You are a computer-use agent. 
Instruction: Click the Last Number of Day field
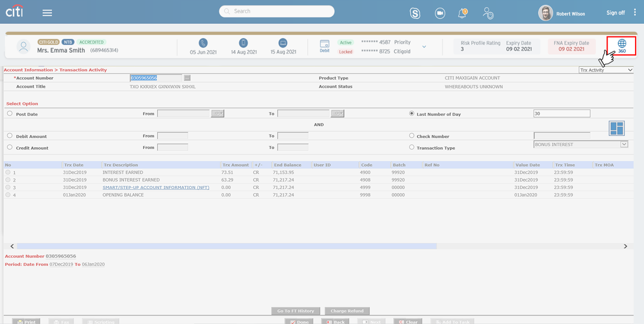pyautogui.click(x=561, y=113)
